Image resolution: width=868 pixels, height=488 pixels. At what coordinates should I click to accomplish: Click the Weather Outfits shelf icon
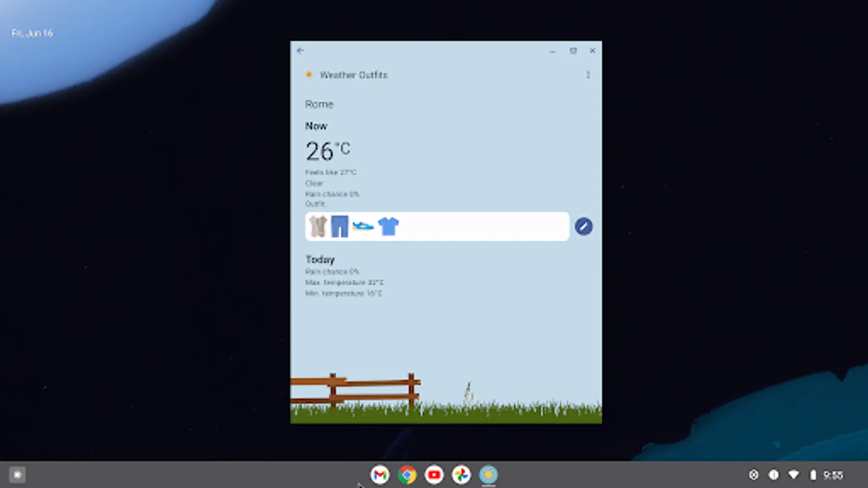point(488,475)
